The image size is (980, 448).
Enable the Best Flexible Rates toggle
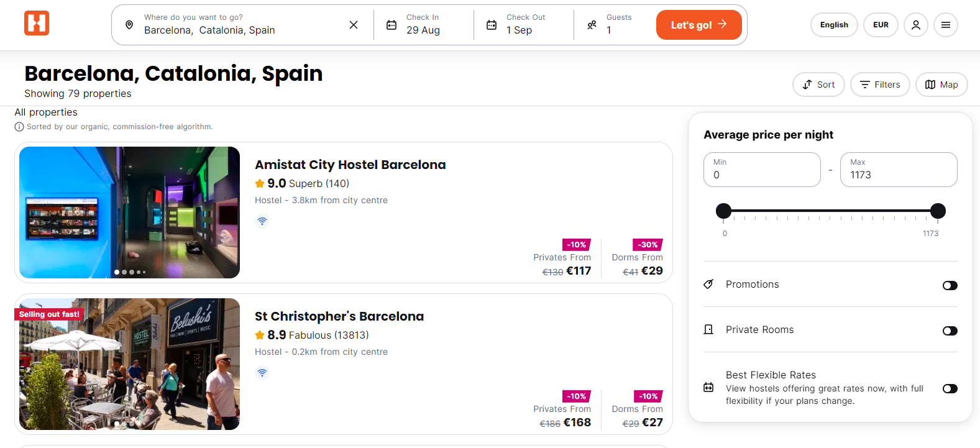pyautogui.click(x=950, y=389)
